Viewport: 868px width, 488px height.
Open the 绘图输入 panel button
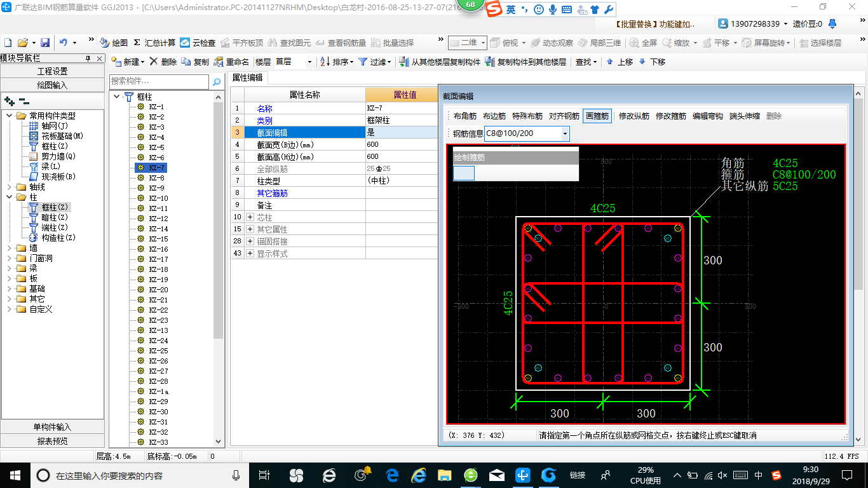pyautogui.click(x=52, y=85)
